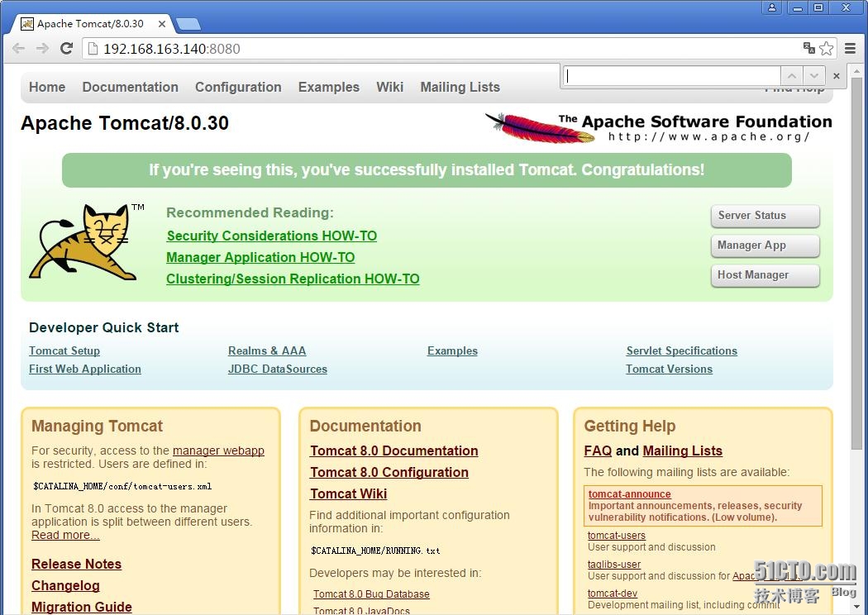
Task: Click inside the find-in-page search field
Action: 672,76
